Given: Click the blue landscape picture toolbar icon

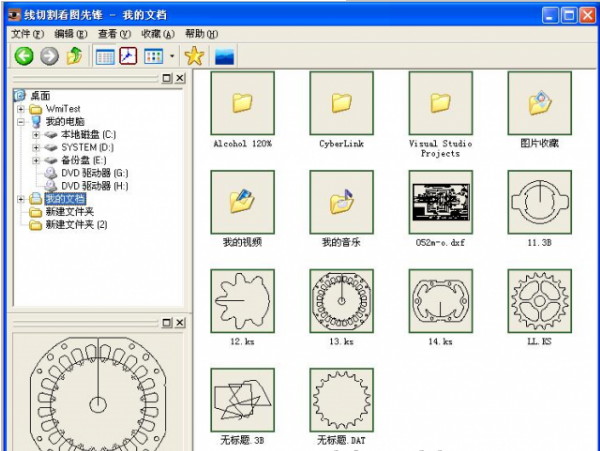Looking at the screenshot, I should tap(224, 56).
